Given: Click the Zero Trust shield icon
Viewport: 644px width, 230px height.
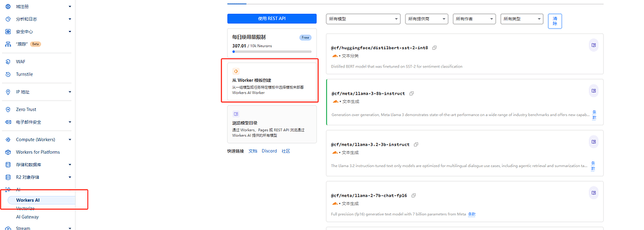Looking at the screenshot, I should coord(8,110).
